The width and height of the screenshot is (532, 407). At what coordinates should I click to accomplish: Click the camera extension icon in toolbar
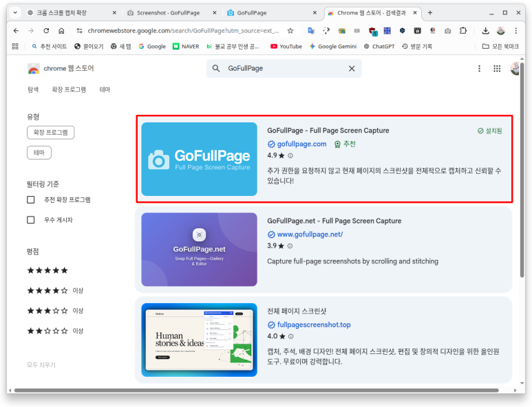[448, 31]
